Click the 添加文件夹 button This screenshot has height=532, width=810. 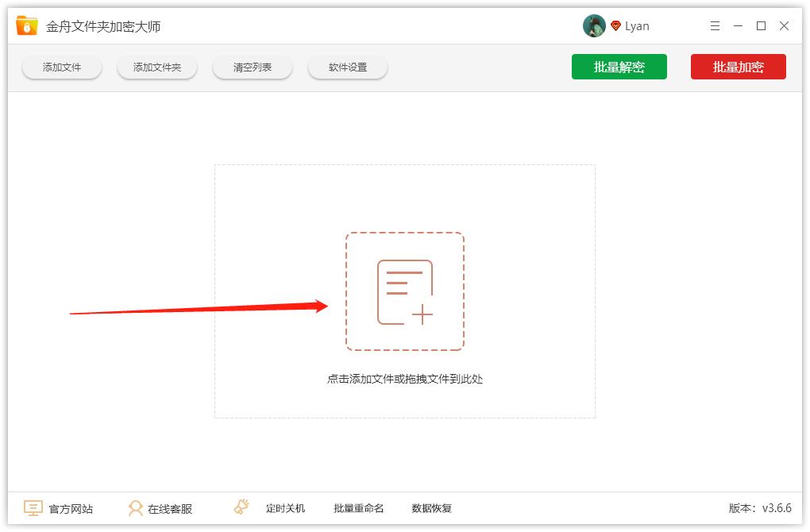[156, 67]
